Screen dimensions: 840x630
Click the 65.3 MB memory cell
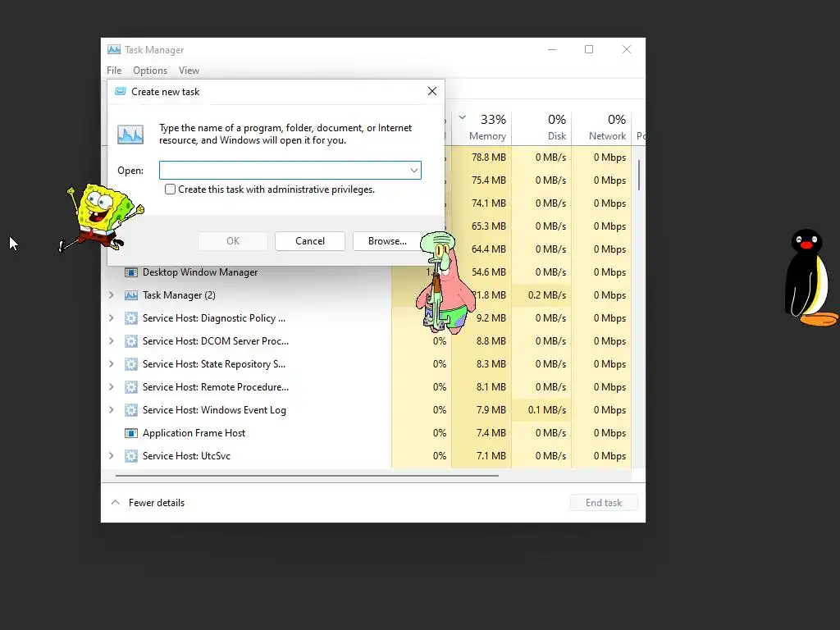(482, 226)
